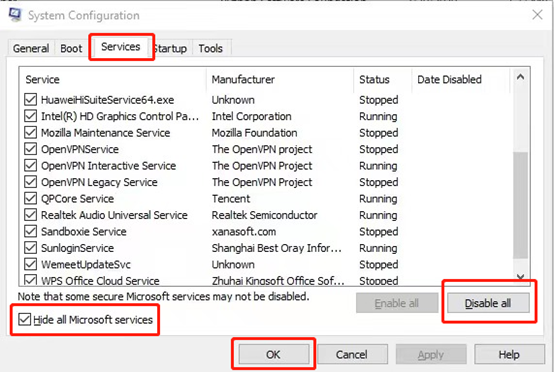The height and width of the screenshot is (372, 554).
Task: Toggle the Mozilla Maintenance Service checkbox
Action: 31,132
